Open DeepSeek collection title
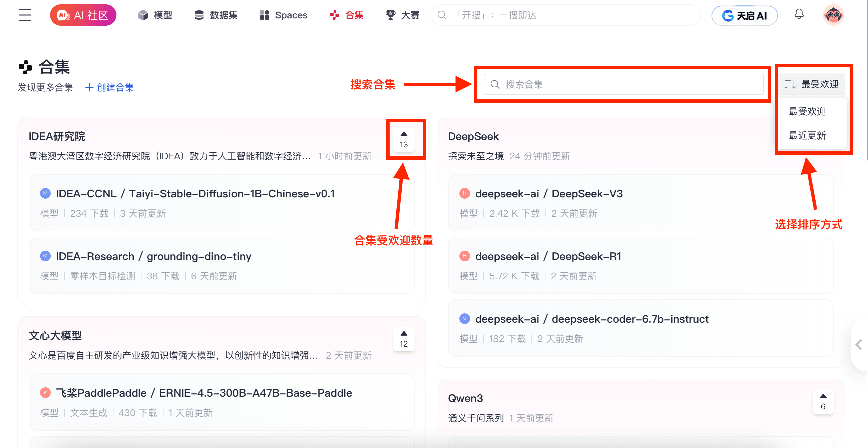Viewport: 868px width, 448px height. [473, 136]
